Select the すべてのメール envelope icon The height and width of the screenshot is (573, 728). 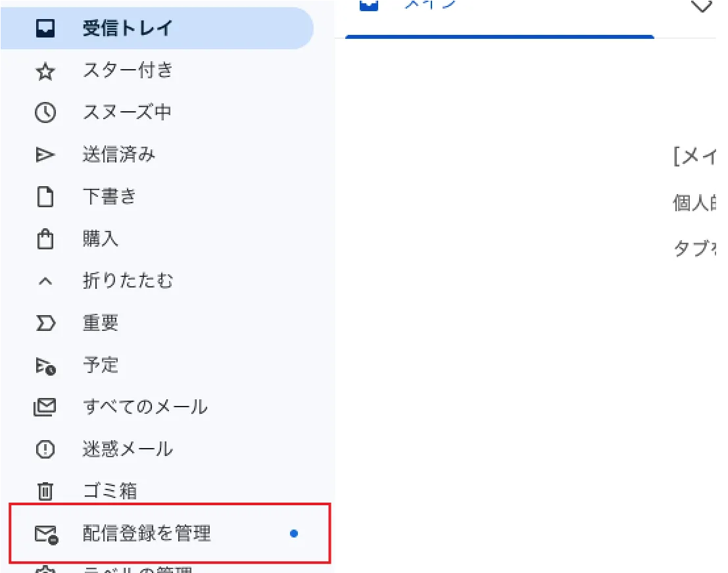pos(45,407)
